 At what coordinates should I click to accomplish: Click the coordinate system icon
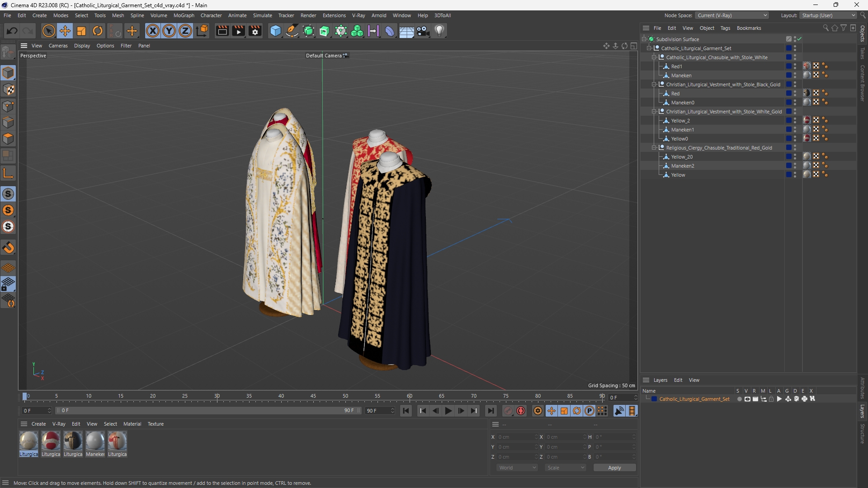point(203,31)
